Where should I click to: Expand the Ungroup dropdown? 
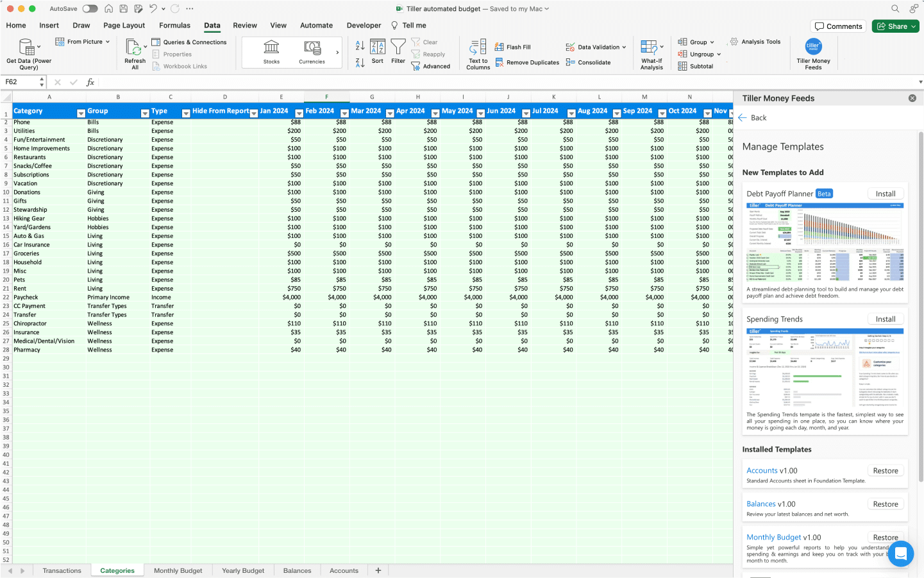pyautogui.click(x=719, y=55)
